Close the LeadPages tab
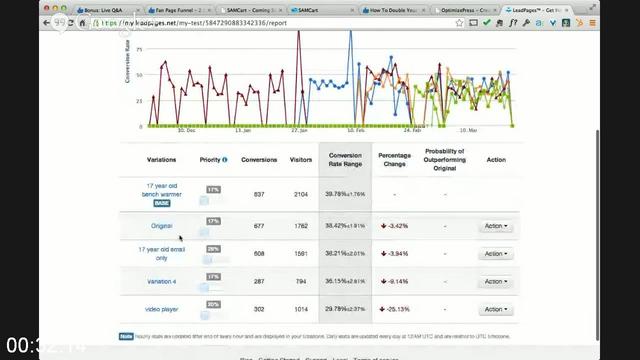Viewport: 640px width, 360px height. click(x=567, y=10)
